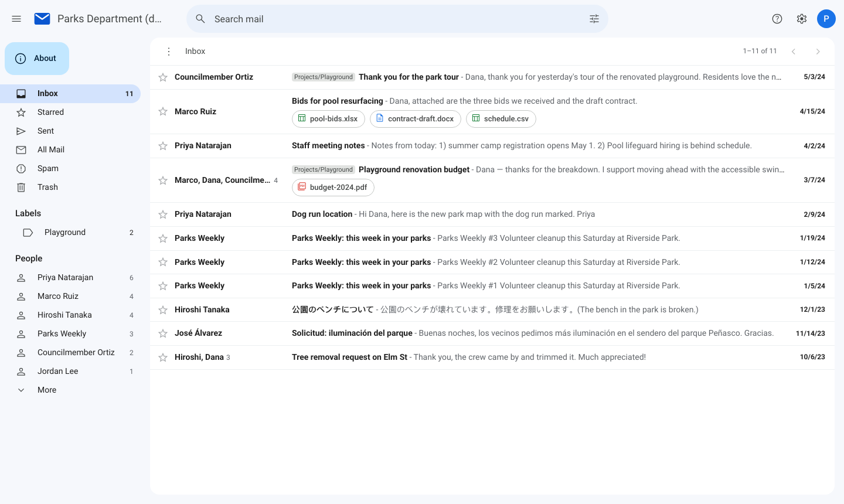This screenshot has height=504, width=844.
Task: Open Playground renovation budget email subject
Action: [414, 170]
